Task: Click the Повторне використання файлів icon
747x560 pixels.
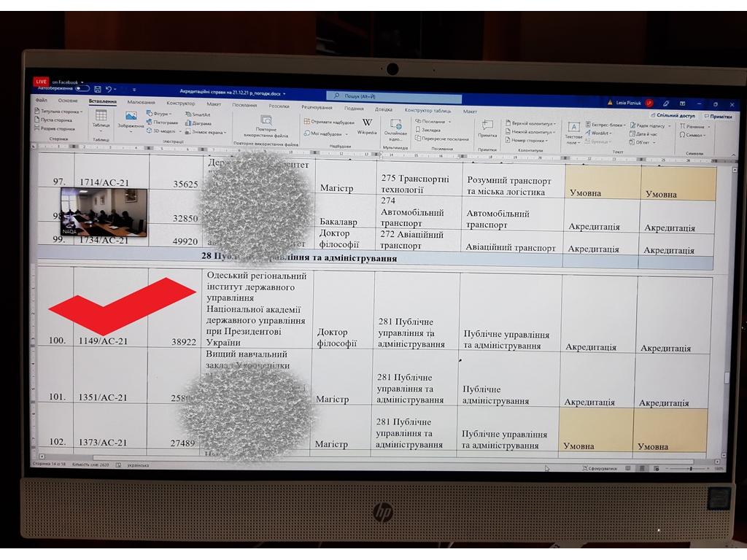Action: tap(266, 120)
